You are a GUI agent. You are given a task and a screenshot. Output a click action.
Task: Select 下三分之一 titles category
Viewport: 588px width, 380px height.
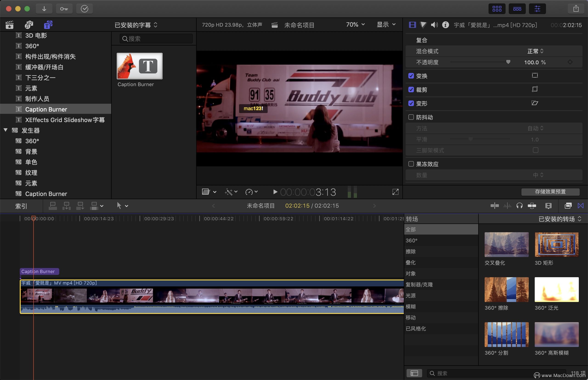pos(40,78)
